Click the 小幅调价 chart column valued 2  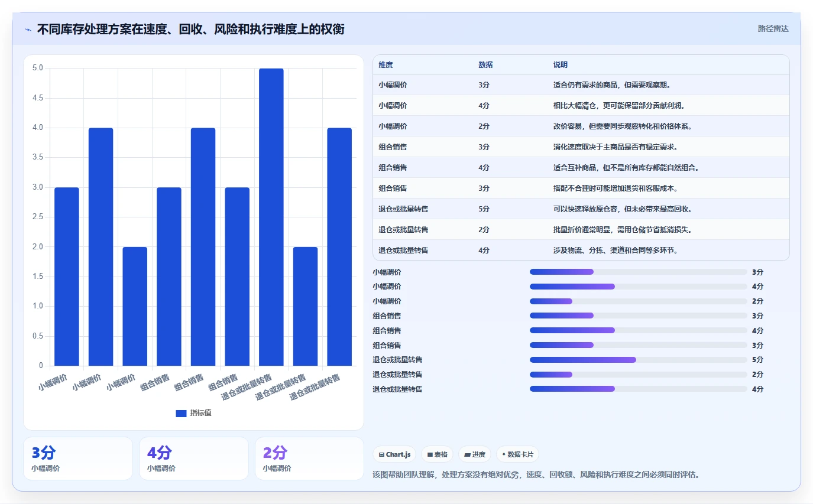[x=135, y=306]
